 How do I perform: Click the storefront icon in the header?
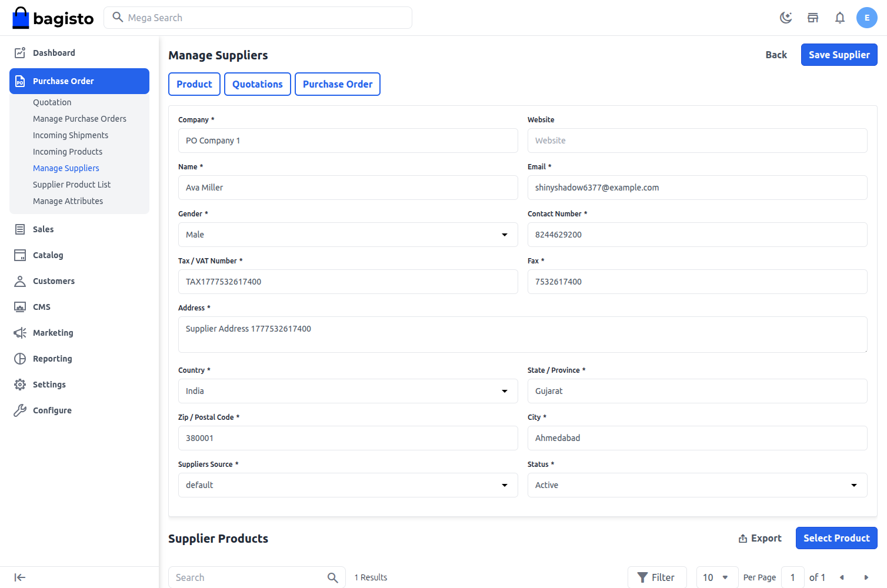[x=813, y=18]
